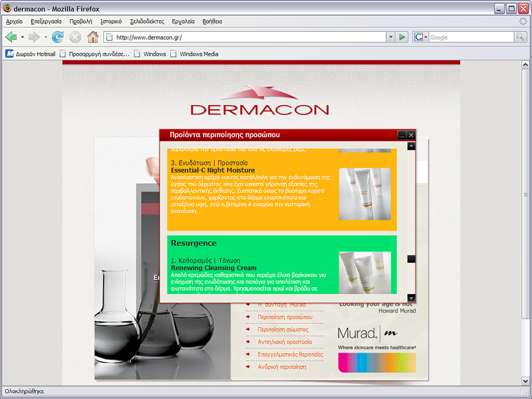Click the Firefox logo in the title bar

(x=7, y=8)
